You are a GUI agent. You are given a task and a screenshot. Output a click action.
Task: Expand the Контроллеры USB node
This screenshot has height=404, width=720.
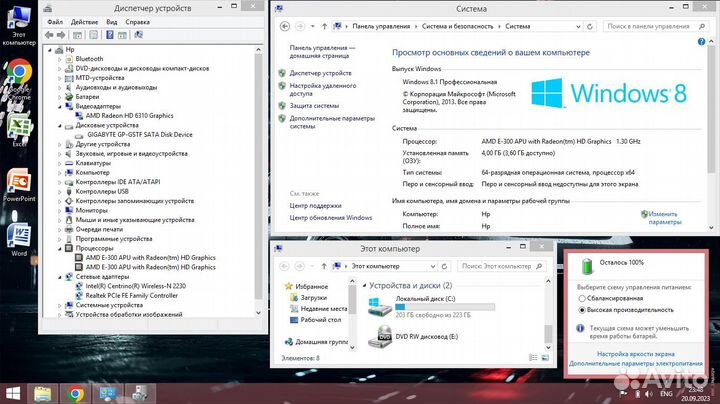[x=60, y=191]
